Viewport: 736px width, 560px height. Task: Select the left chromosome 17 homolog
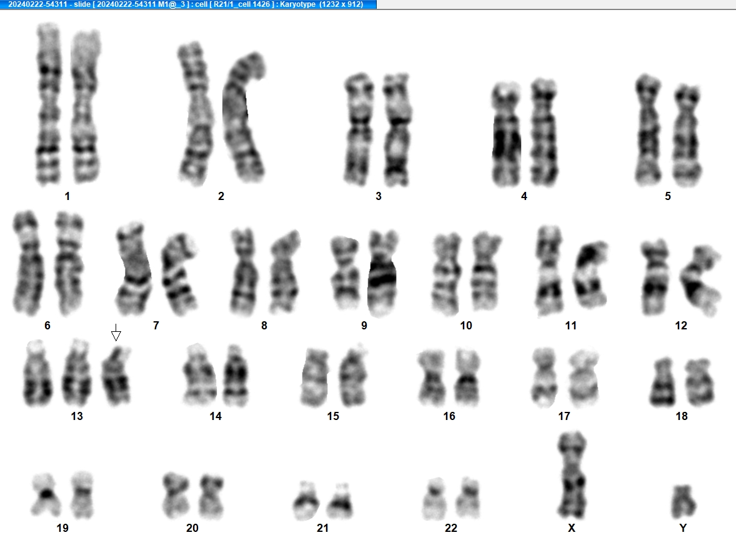point(544,378)
